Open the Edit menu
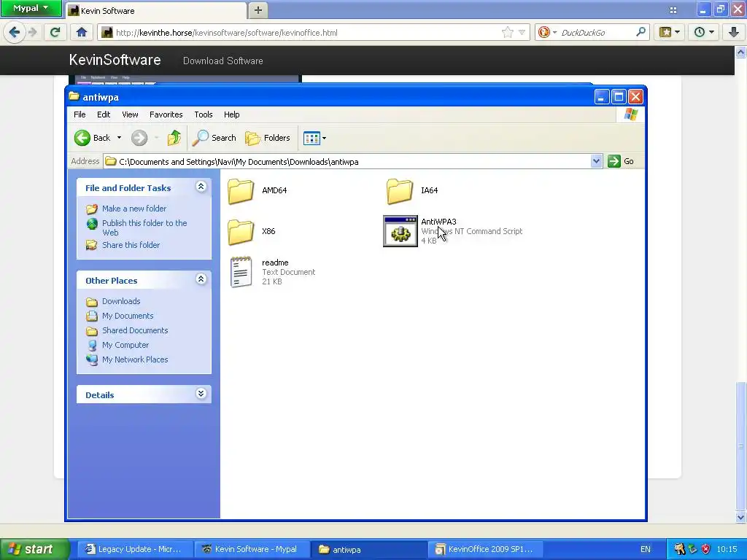 [104, 114]
